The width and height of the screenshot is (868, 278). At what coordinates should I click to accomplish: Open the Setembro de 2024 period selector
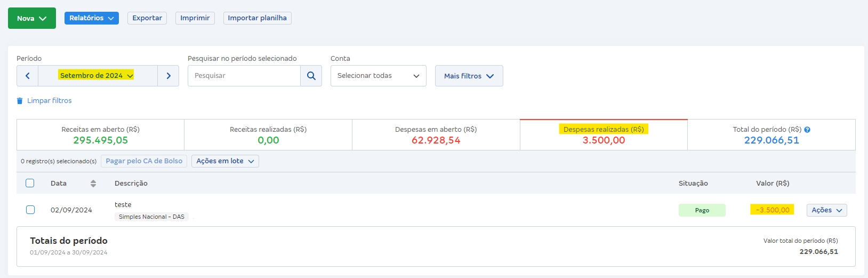(x=98, y=76)
